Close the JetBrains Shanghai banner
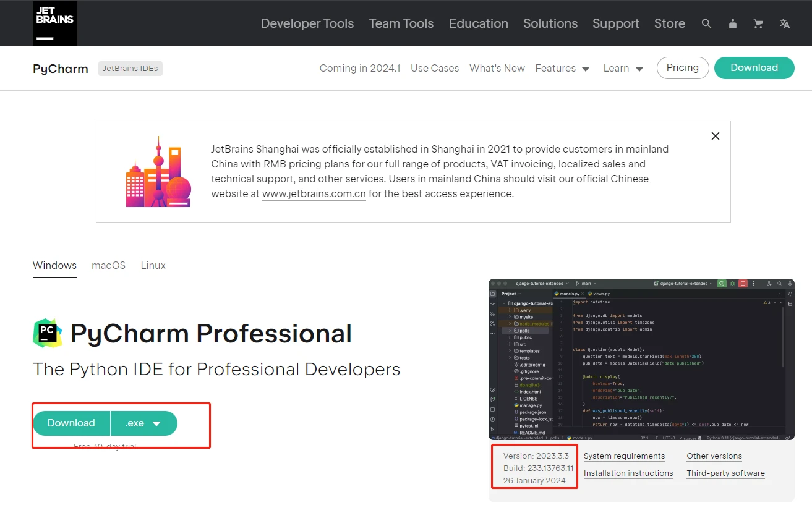 click(716, 136)
